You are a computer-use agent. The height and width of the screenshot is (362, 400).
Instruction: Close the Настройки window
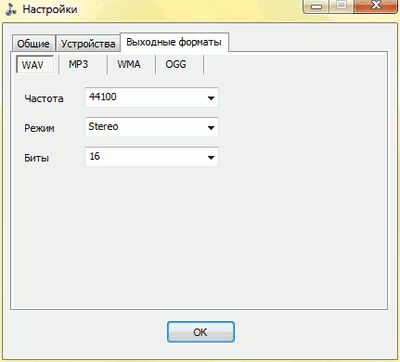(376, 6)
